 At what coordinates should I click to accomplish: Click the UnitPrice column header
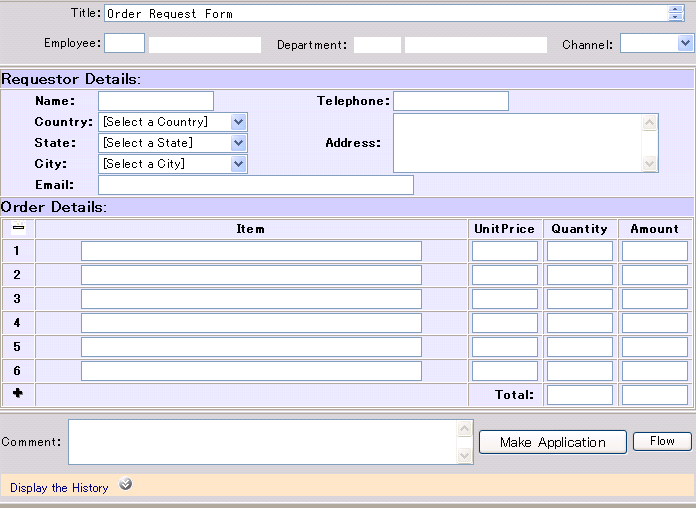coord(504,229)
